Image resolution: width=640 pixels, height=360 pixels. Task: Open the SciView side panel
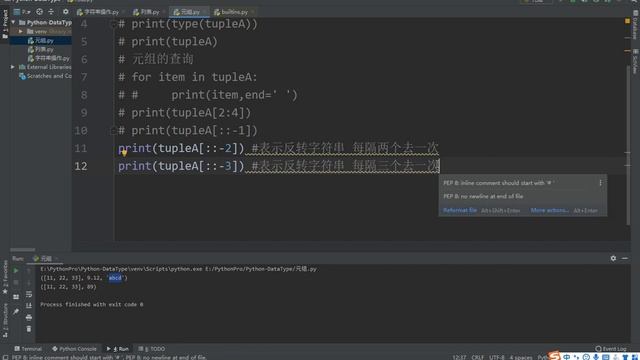point(636,61)
